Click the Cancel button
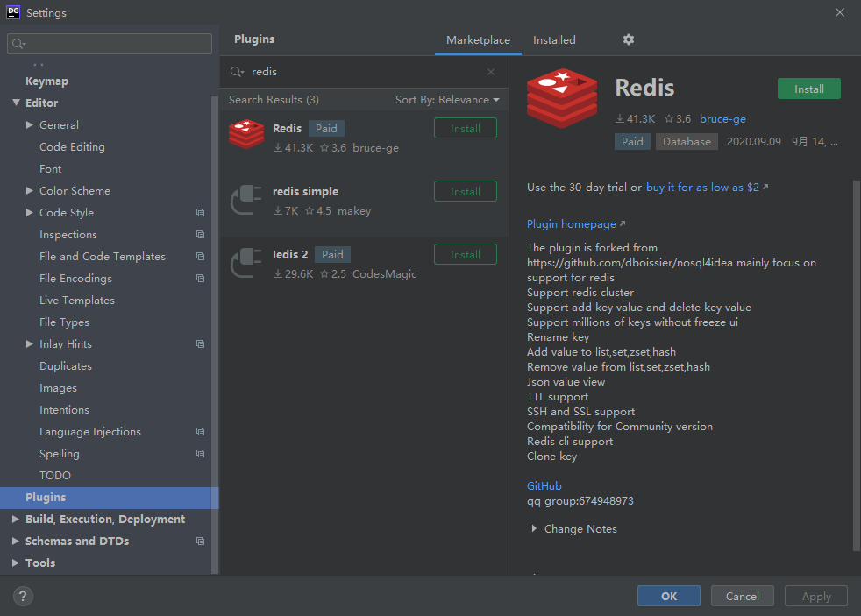 (x=743, y=596)
